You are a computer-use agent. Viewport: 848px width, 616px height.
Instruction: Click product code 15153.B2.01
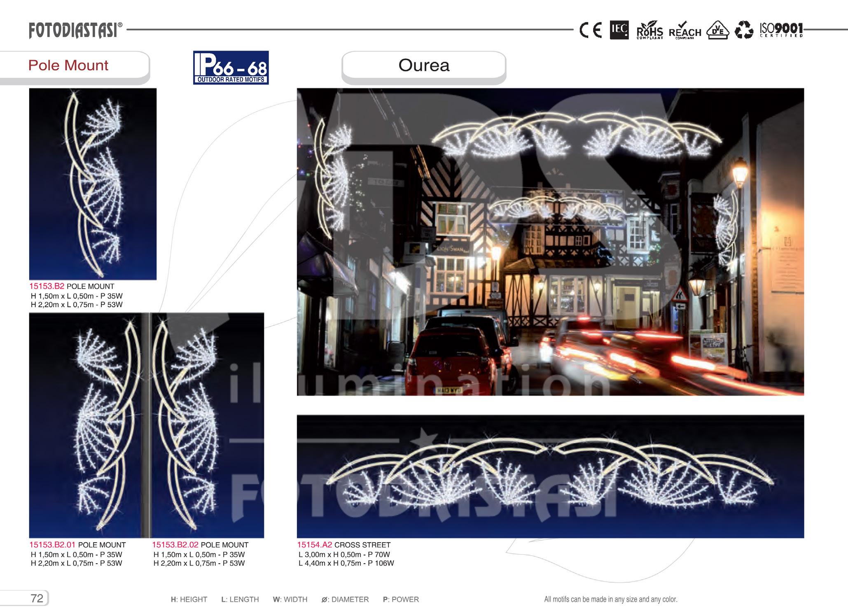tap(52, 545)
